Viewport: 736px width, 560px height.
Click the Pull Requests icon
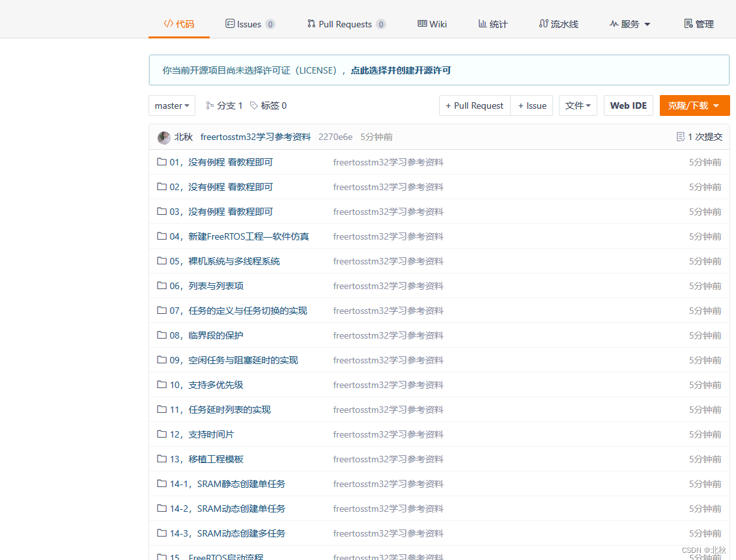(x=311, y=23)
